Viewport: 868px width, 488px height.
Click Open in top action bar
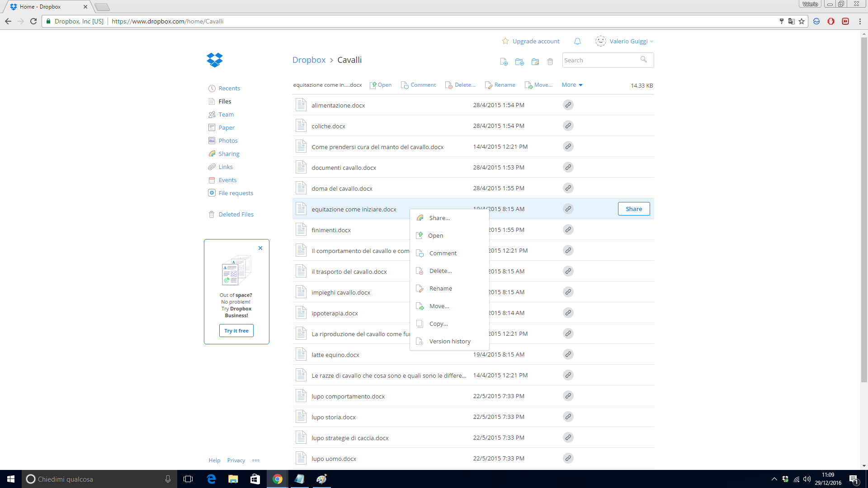(381, 85)
